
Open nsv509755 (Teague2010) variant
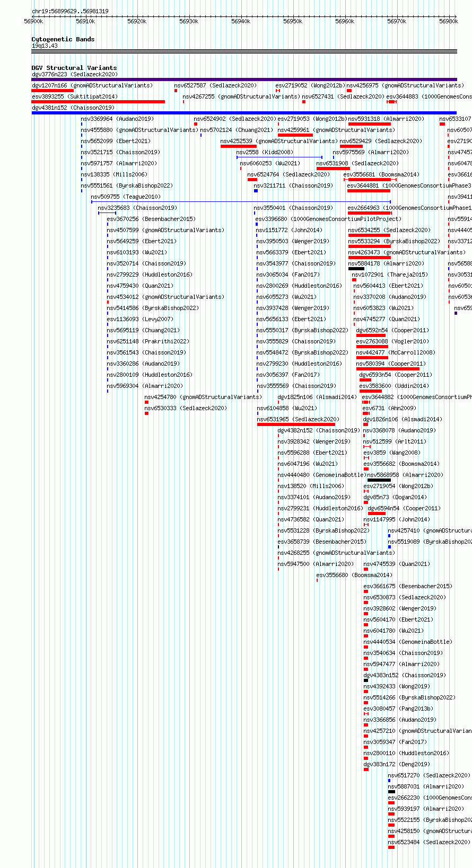pos(125,197)
